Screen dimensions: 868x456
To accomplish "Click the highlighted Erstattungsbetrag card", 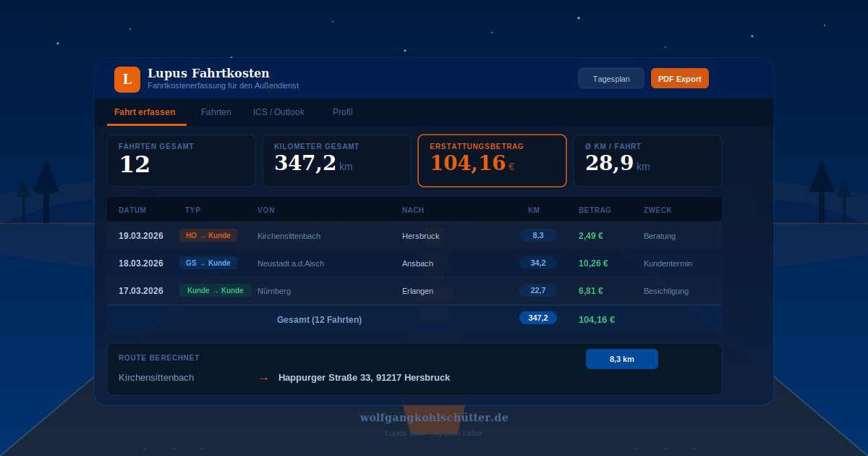I will (492, 161).
